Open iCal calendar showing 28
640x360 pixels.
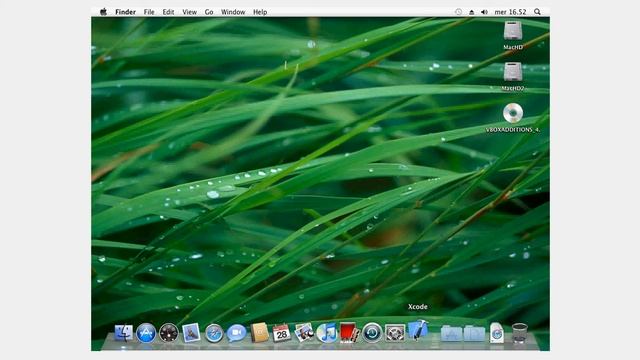click(x=282, y=333)
